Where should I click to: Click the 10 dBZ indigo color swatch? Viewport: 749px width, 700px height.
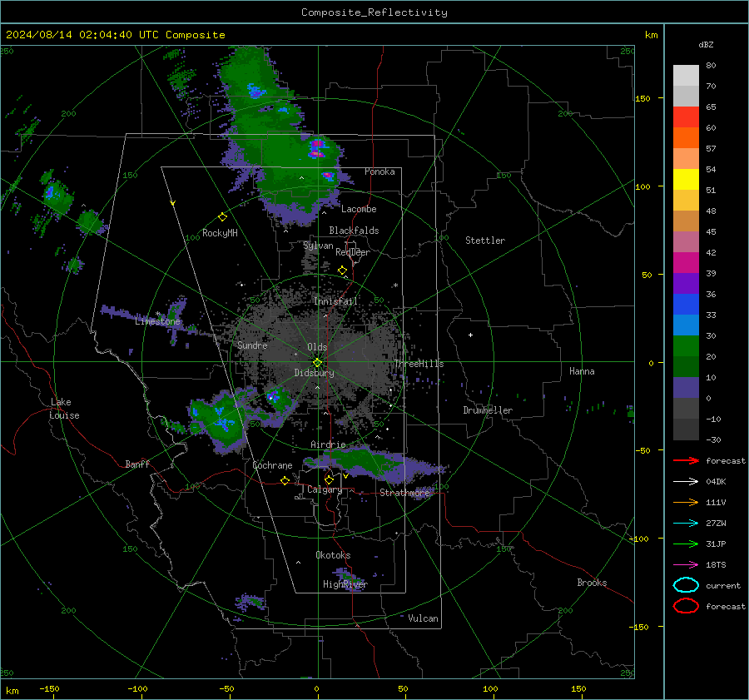point(686,388)
